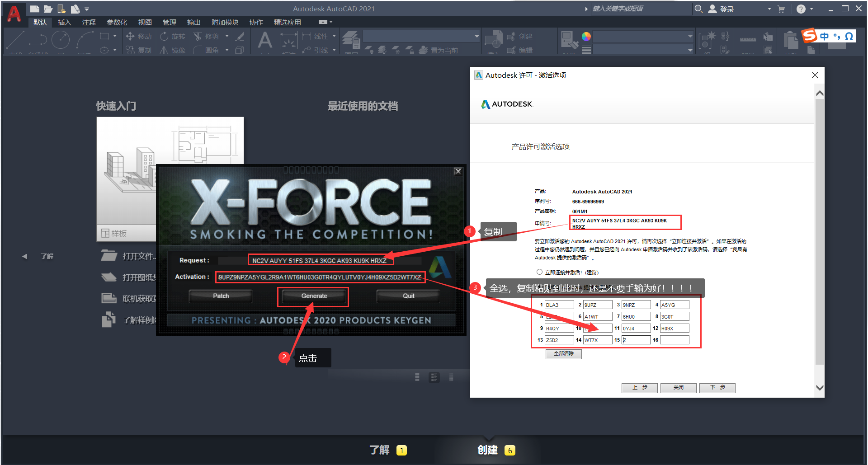
Task: Click the license dialog scroll-down arrow
Action: point(820,388)
